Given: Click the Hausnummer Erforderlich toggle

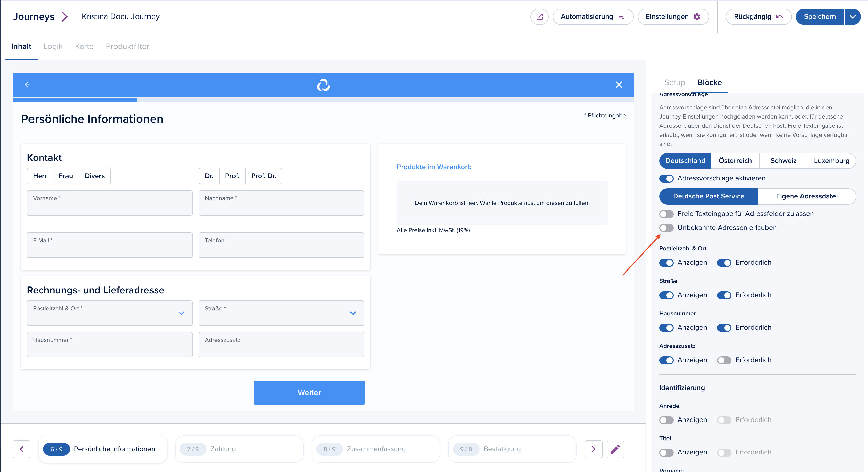Looking at the screenshot, I should pyautogui.click(x=724, y=327).
